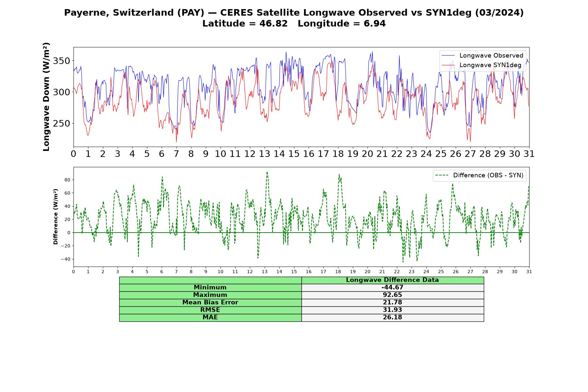The width and height of the screenshot is (588, 392).
Task: Select the RMSE value 31.93 cell
Action: point(393,310)
